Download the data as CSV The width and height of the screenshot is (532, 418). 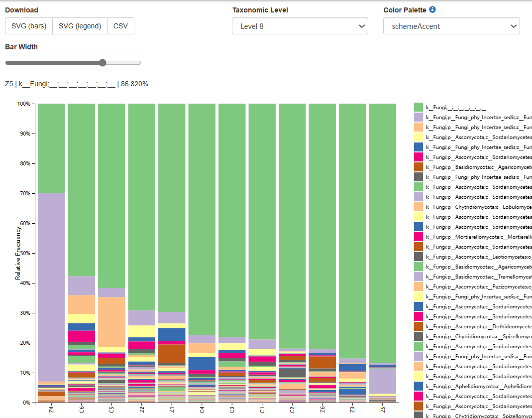coord(120,26)
